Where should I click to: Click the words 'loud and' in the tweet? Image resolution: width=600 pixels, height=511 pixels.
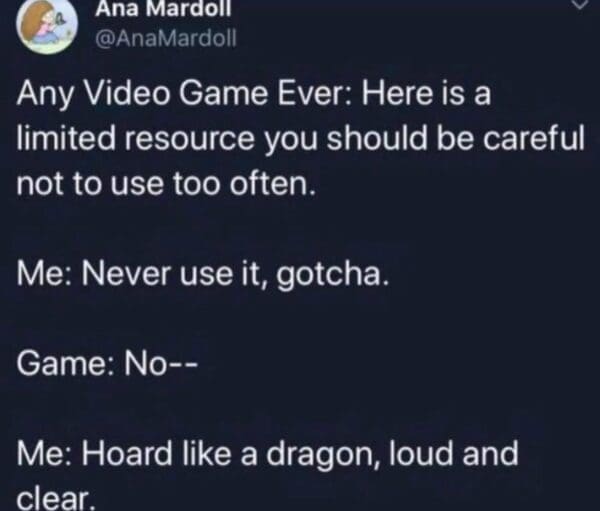[453, 453]
